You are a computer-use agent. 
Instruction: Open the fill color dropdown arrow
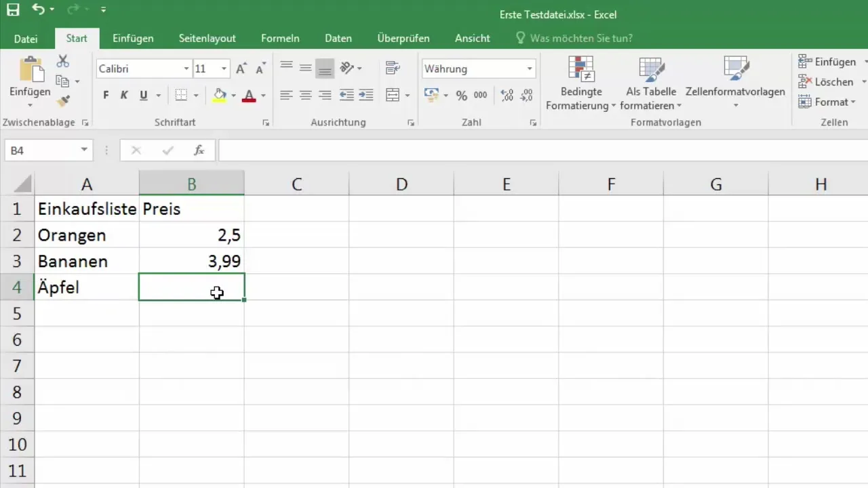click(x=233, y=96)
